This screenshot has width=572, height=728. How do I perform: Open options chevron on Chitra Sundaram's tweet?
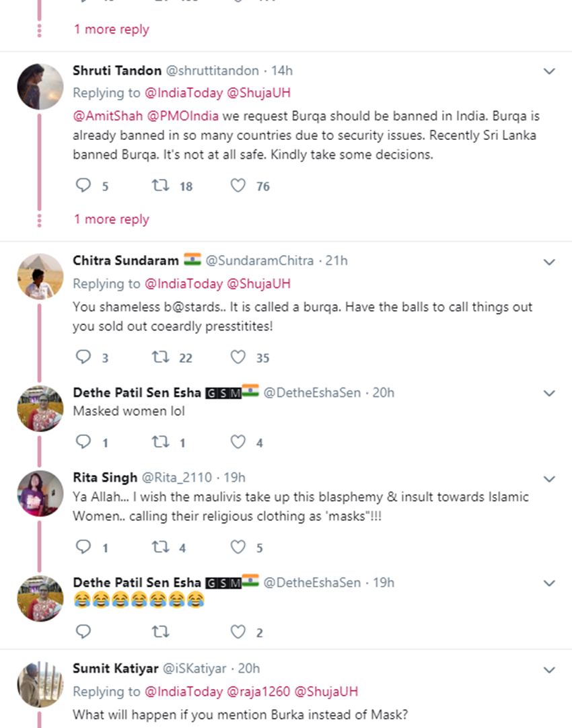coord(549,262)
